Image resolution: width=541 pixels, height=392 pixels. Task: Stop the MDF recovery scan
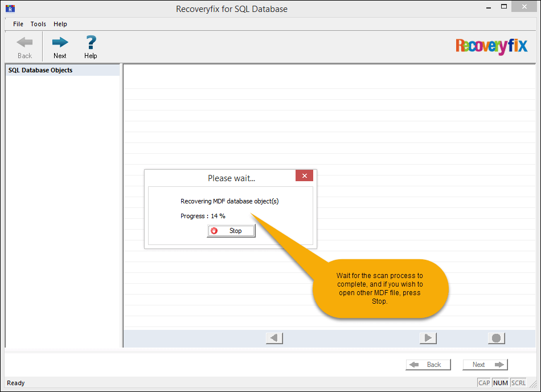231,231
